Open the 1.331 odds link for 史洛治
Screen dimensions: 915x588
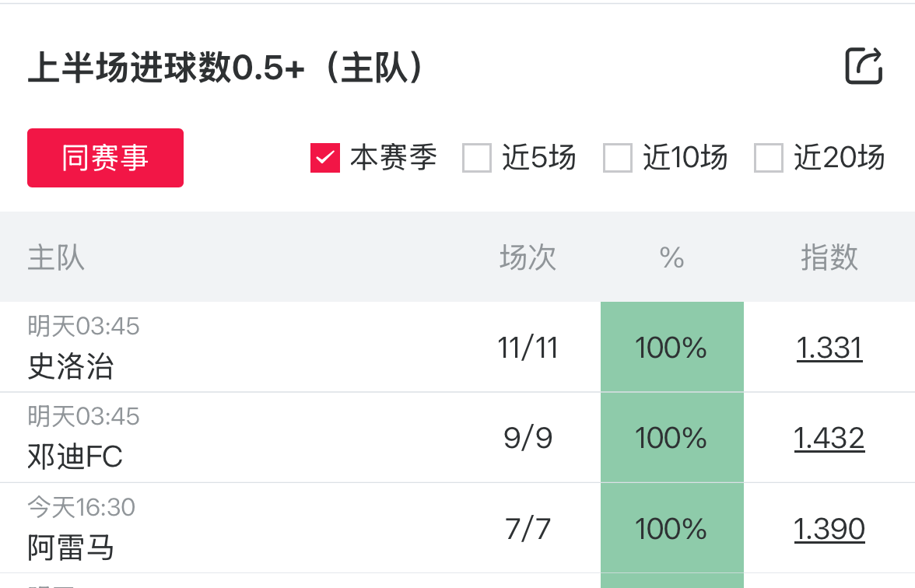point(829,348)
